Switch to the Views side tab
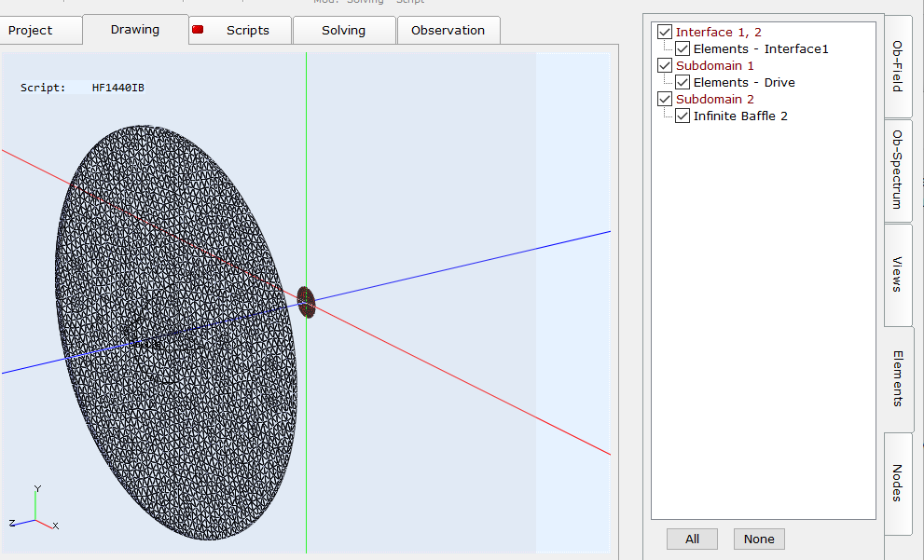The image size is (924, 560). pos(898,274)
